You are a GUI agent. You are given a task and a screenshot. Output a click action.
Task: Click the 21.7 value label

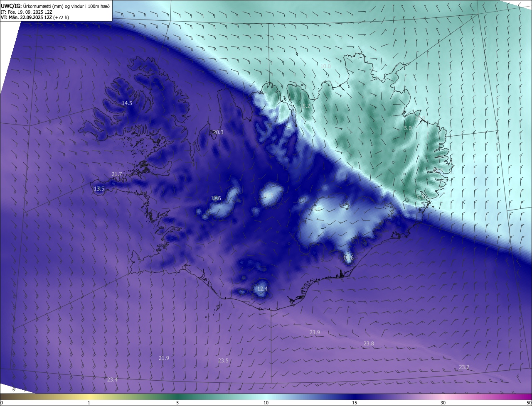117,174
